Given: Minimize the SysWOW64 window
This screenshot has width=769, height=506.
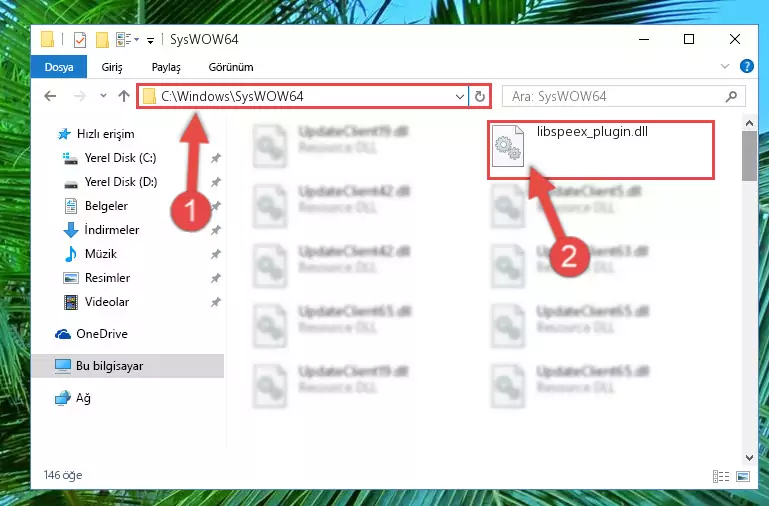Looking at the screenshot, I should pyautogui.click(x=644, y=39).
